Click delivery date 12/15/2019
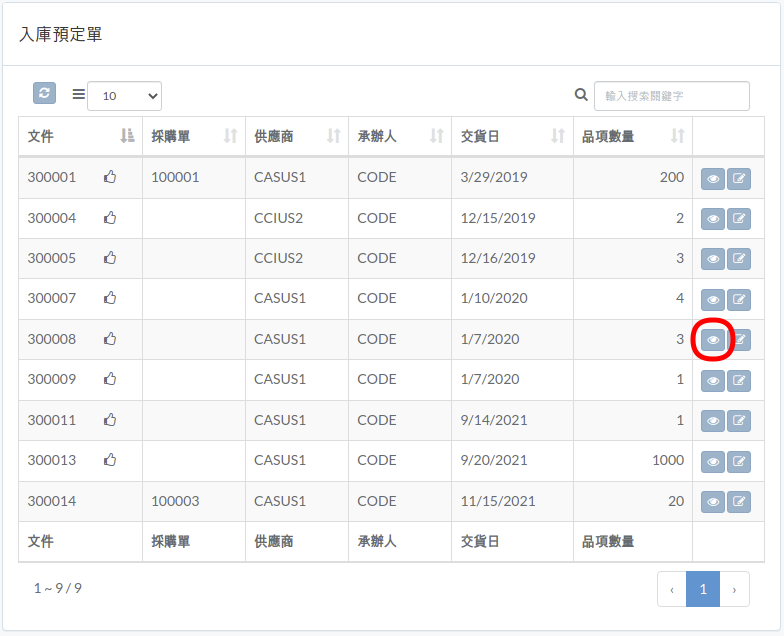 click(x=498, y=218)
